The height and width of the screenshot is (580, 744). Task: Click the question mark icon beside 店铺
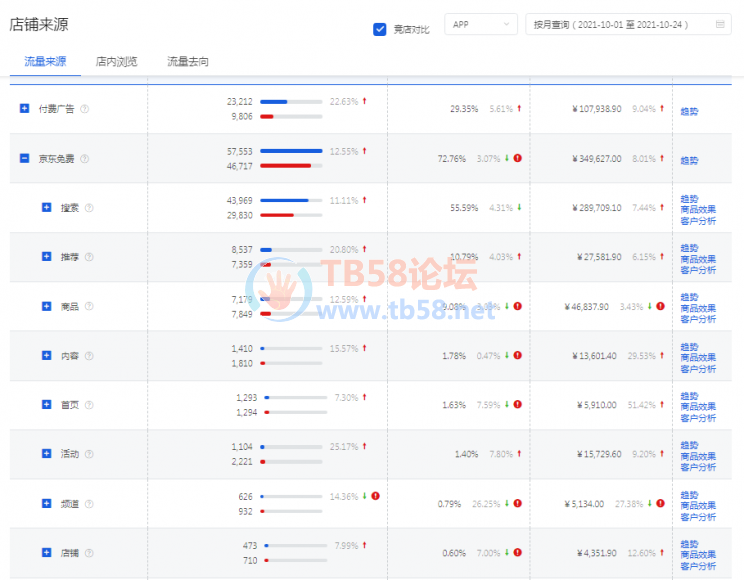[x=89, y=553]
